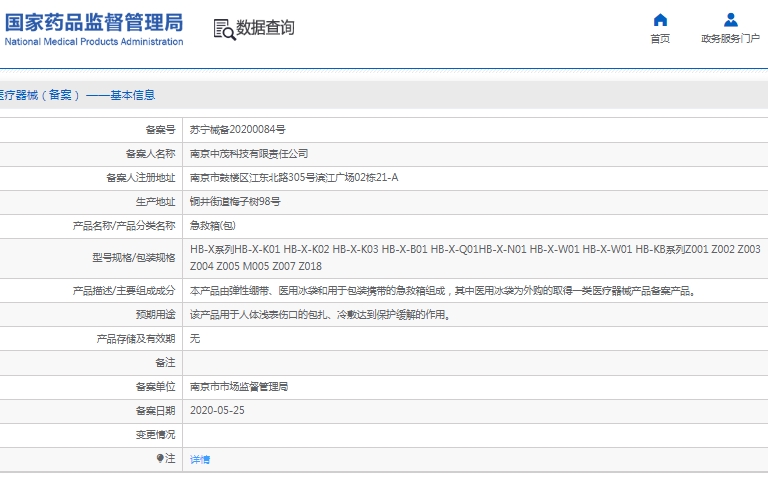Click the 备案人注册地址 row label
768x482 pixels.
pos(141,178)
